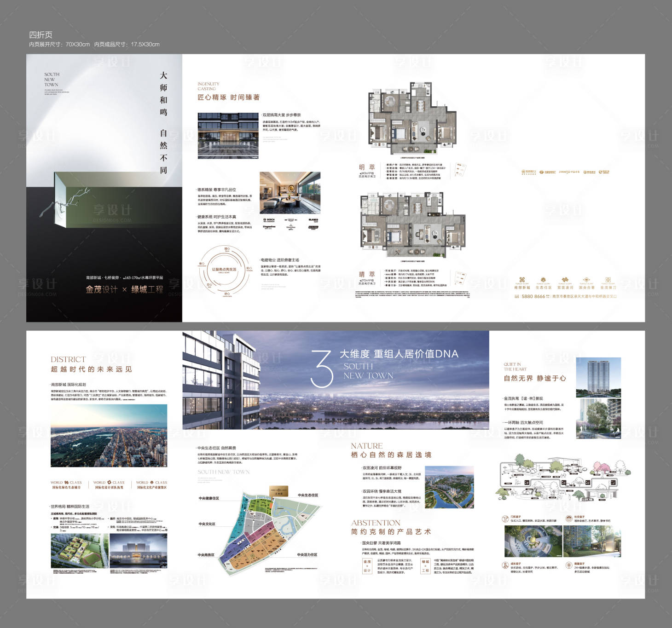Click the 金茂设计 × 绿城工程 cover title
Screen dimensions: 672x628
click(x=124, y=289)
